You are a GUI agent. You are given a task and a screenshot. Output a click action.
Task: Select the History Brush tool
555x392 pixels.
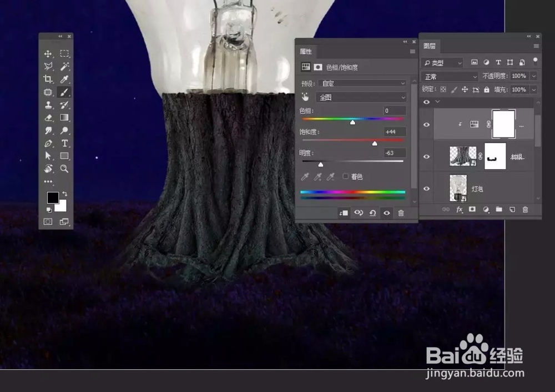(64, 105)
